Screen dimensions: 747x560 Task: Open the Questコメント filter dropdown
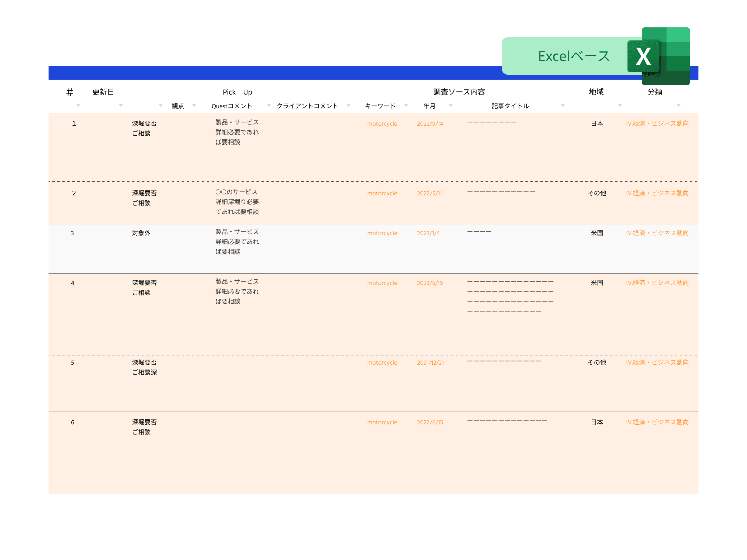click(269, 106)
